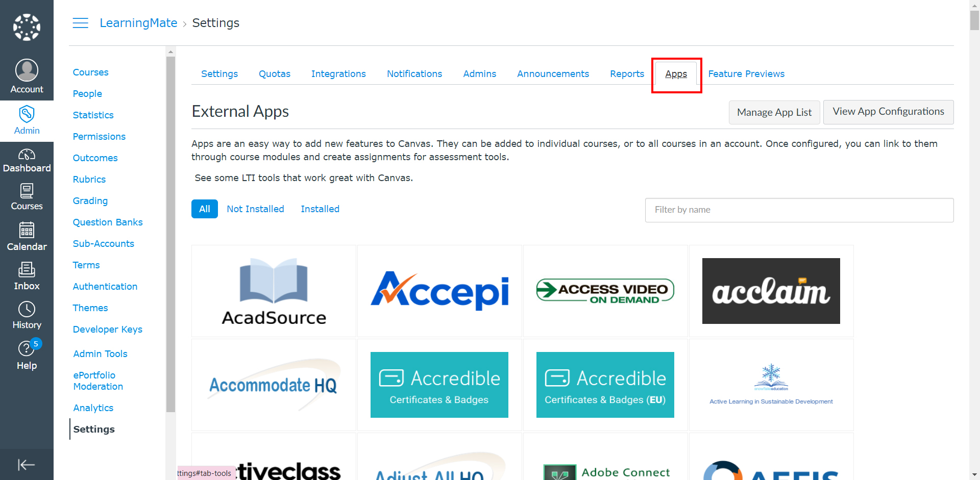Open the Accredible Certificates & Badges app tile
The height and width of the screenshot is (480, 980).
(x=439, y=385)
